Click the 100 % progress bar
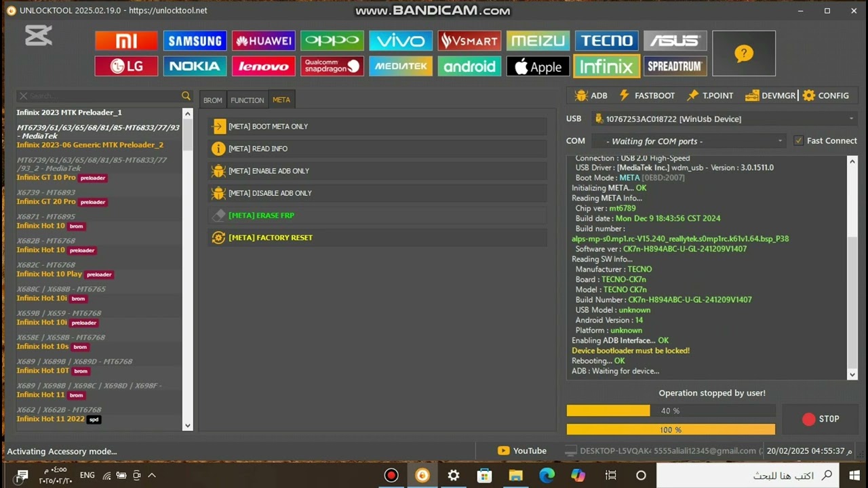The height and width of the screenshot is (488, 868). tap(671, 430)
